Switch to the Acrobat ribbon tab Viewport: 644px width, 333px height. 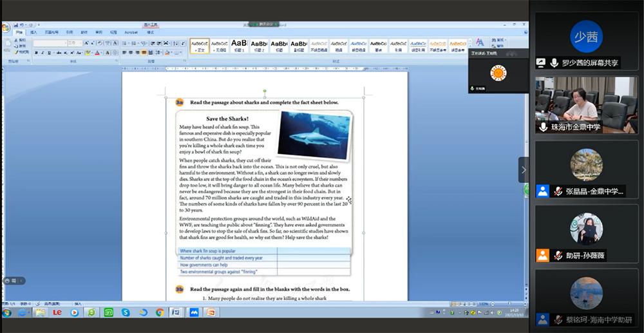pos(131,32)
